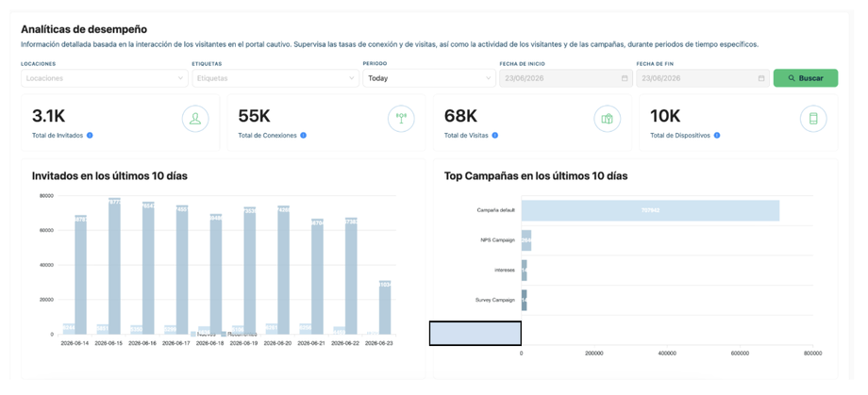Click info icon next to Total de Conexiones
Screen dimensions: 868x395
[x=304, y=135]
